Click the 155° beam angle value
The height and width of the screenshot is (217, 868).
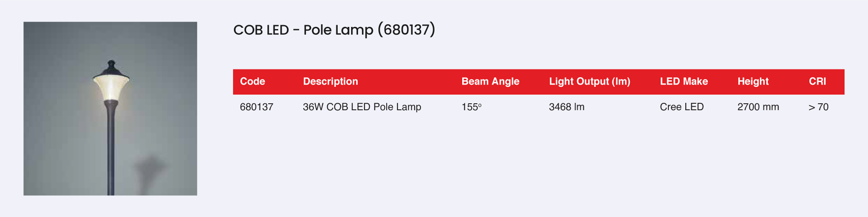(x=471, y=107)
